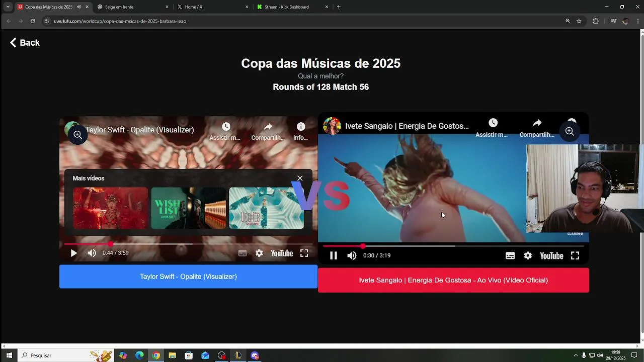View site information icon in address bar

tap(47, 21)
